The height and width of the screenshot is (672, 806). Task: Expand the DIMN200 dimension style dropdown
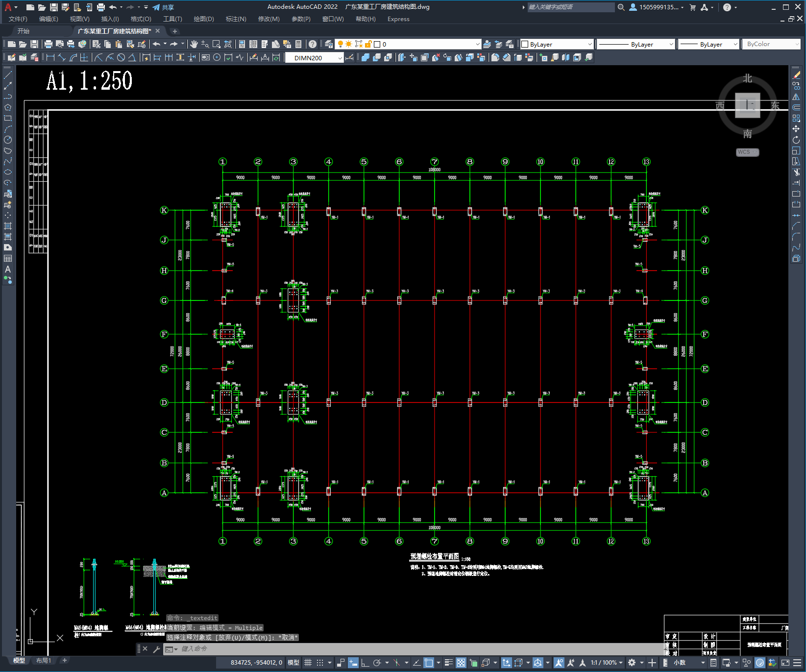click(x=340, y=58)
